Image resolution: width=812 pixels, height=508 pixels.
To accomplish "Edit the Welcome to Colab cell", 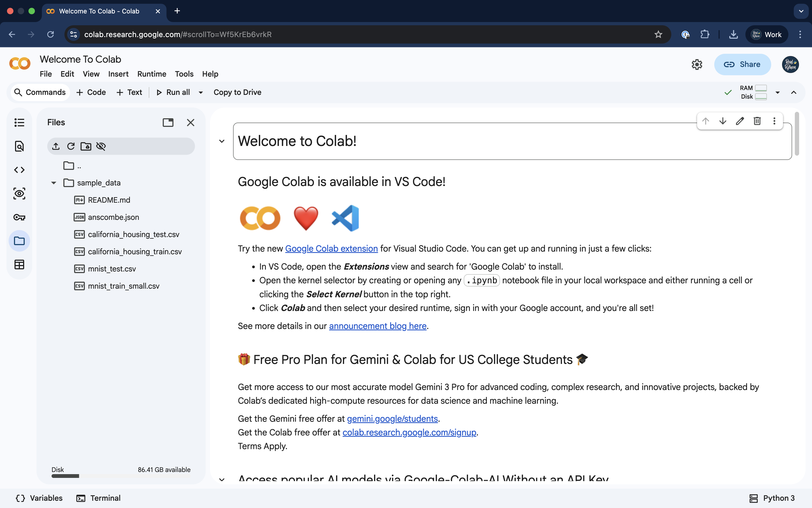I will [740, 121].
